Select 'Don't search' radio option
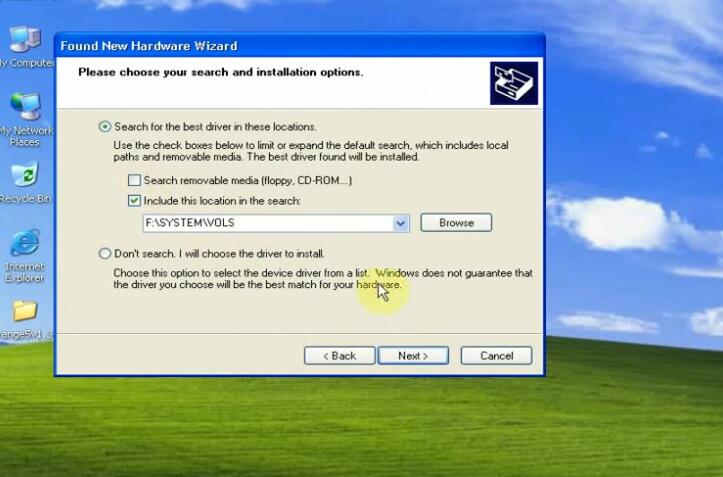Viewport: 723px width, 477px height. click(x=105, y=253)
